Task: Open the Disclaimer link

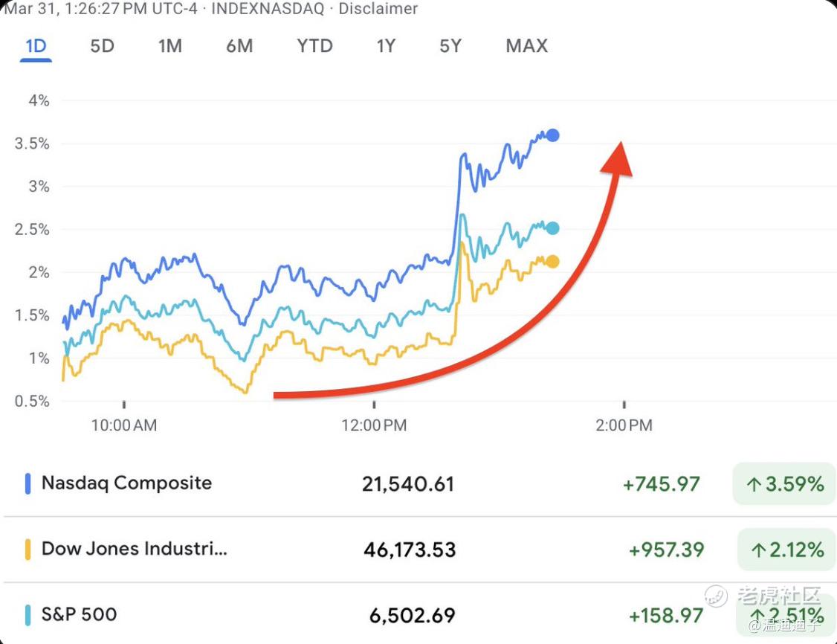Action: (378, 9)
